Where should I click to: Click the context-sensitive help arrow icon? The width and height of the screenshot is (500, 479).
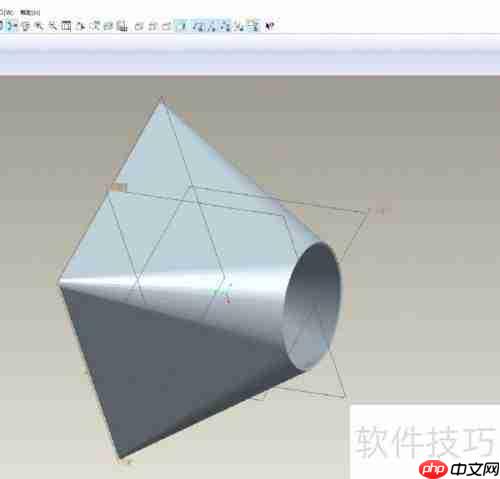[x=269, y=26]
